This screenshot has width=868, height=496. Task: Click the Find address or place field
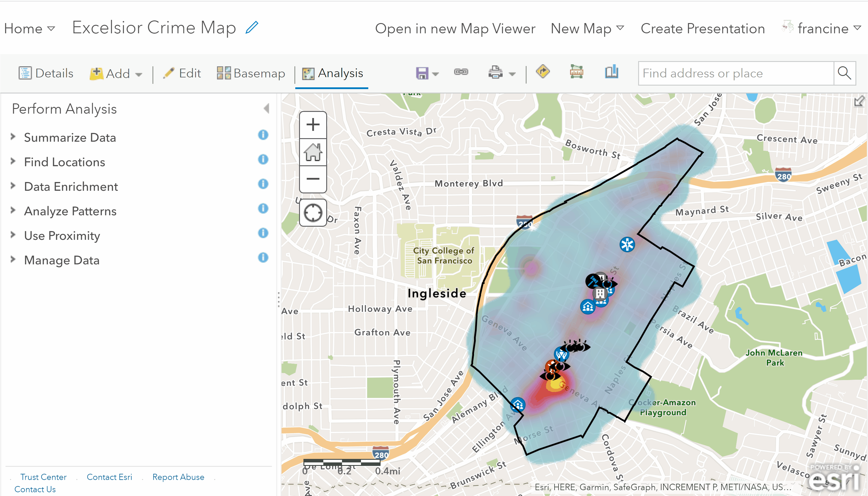tap(735, 73)
